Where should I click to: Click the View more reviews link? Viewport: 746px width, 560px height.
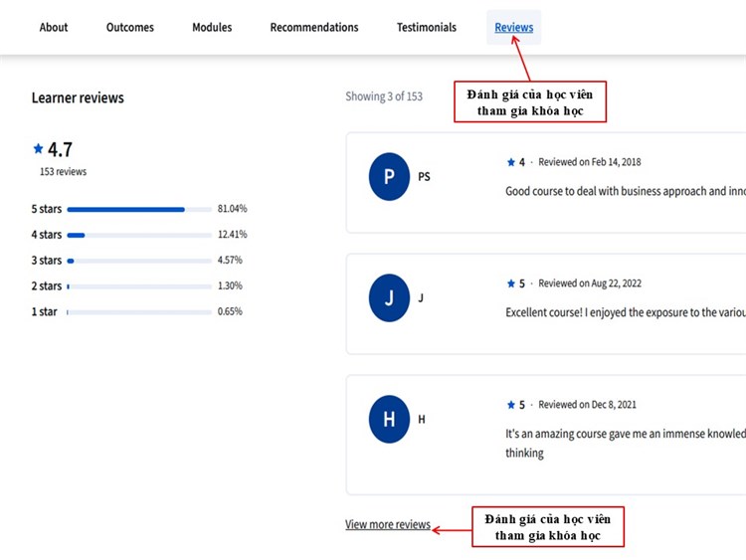388,524
